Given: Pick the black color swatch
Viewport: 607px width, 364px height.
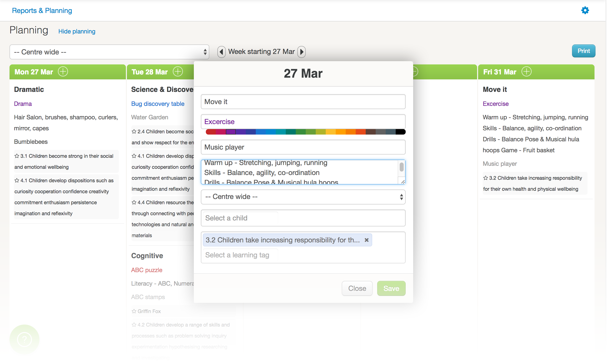Looking at the screenshot, I should pos(400,132).
